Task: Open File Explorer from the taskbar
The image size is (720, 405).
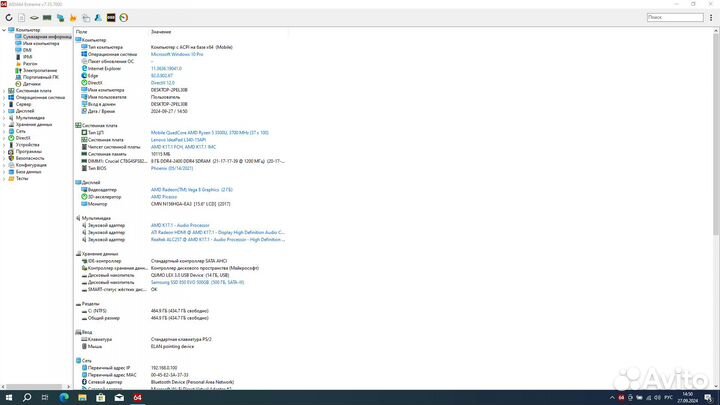Action: [82, 398]
